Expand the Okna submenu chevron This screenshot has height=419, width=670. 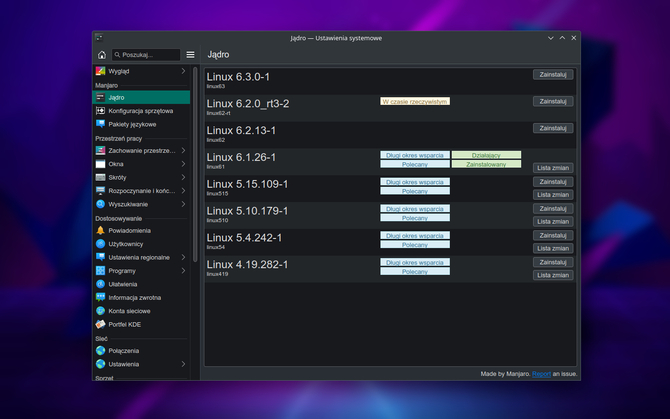pos(183,164)
